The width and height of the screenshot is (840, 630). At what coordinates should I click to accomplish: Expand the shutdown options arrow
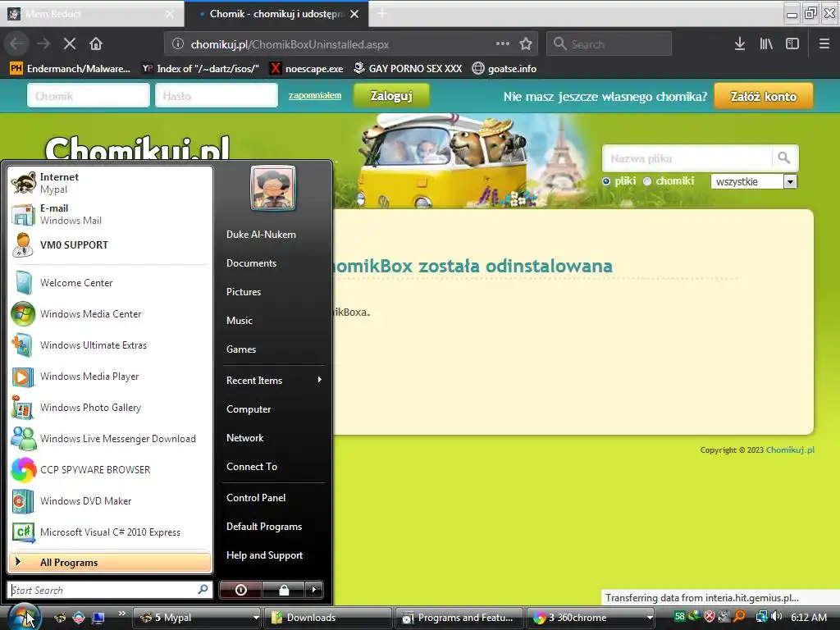pos(314,590)
